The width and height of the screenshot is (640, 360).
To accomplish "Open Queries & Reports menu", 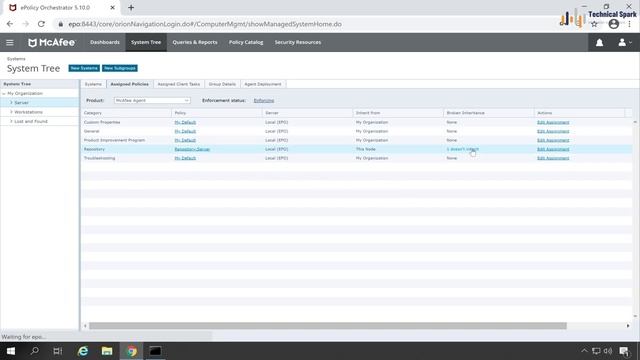I will (x=195, y=42).
